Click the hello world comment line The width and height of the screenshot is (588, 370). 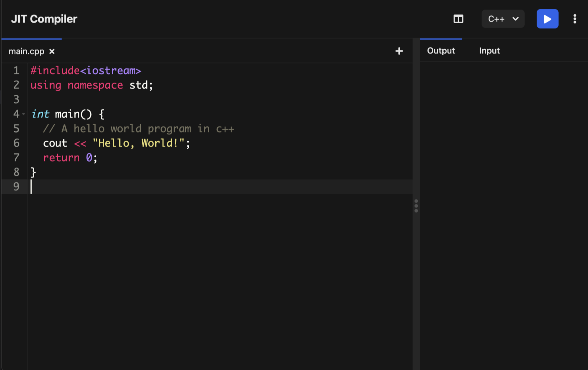[x=138, y=129]
